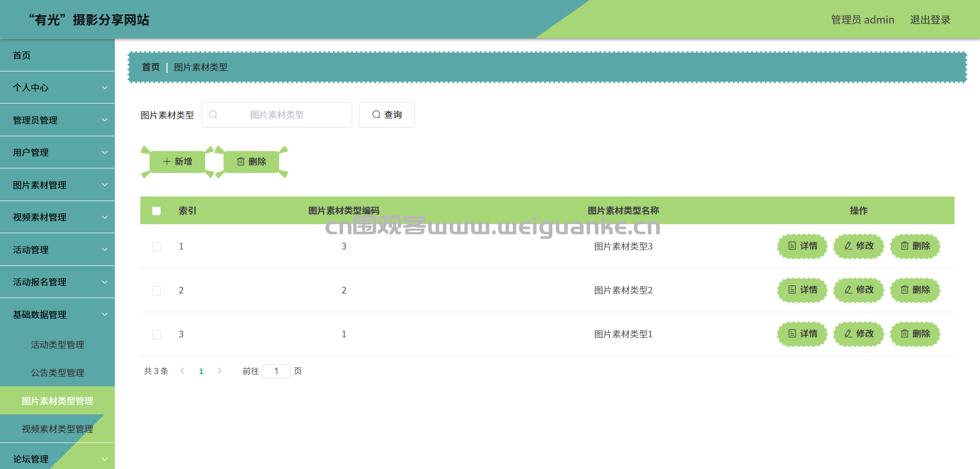The width and height of the screenshot is (980, 469).
Task: Click the site title “有光”摄影分享网站
Action: click(x=89, y=20)
